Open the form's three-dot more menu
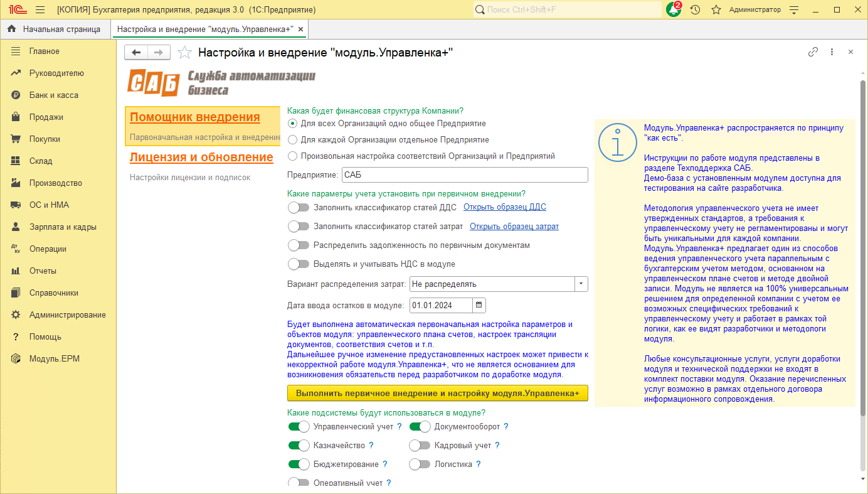Screen dimensions: 868x494 [832, 52]
